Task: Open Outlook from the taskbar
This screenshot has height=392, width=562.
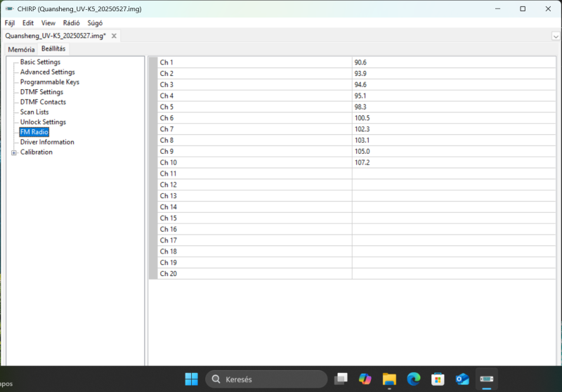Action: [462, 379]
